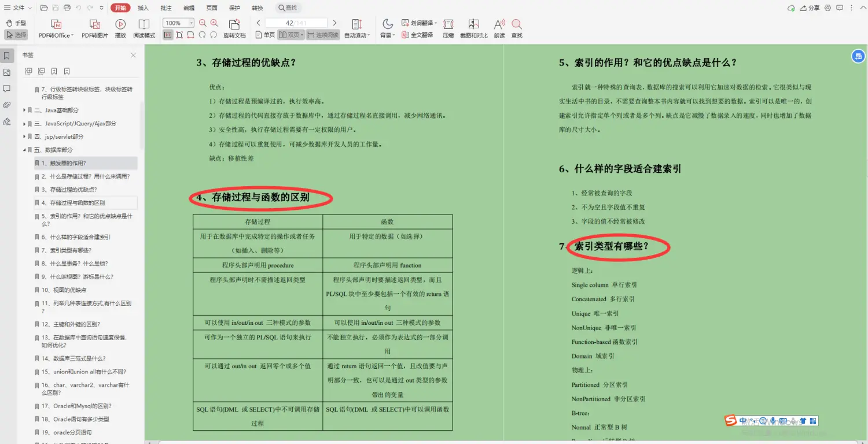
Task: Delete bookmark icon in 书签 panel
Action: click(67, 71)
